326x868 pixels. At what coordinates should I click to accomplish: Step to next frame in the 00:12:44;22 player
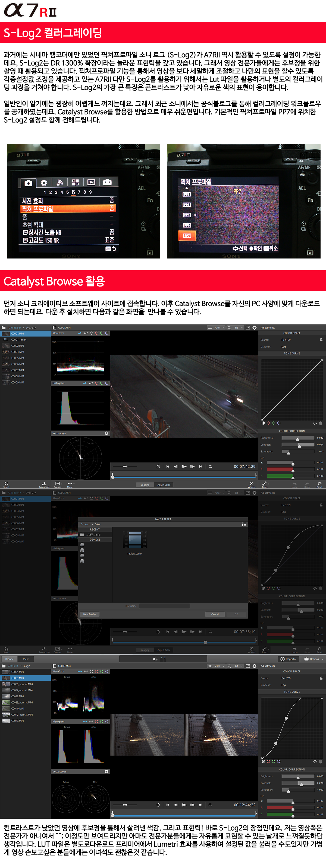point(192,805)
